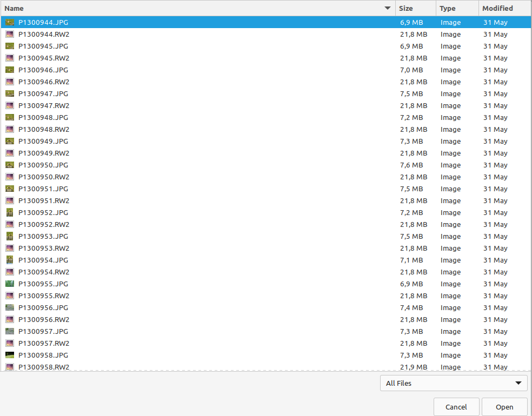
Task: Click the raw image icon of P1300948.RW2
Action: coord(10,129)
